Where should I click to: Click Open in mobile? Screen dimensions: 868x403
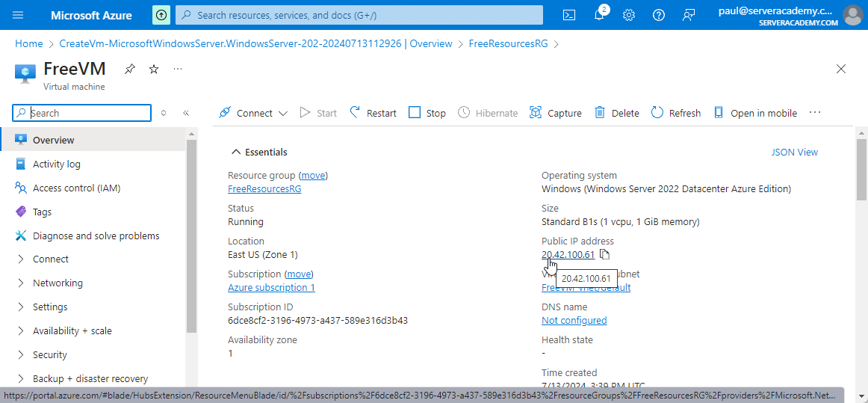[756, 113]
